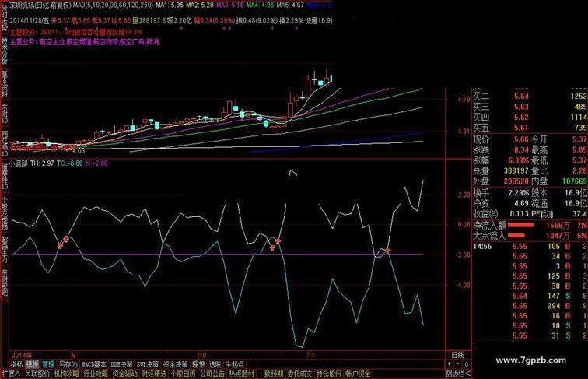Open 一致预期 tab

pyautogui.click(x=271, y=374)
